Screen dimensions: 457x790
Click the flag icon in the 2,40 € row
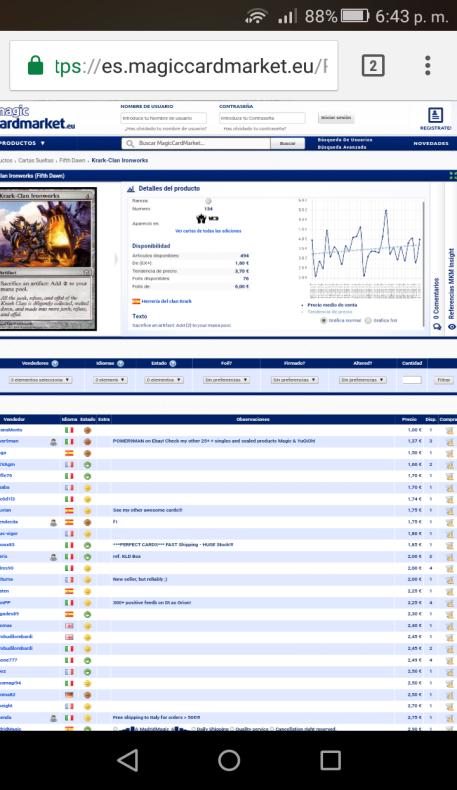[x=69, y=626]
